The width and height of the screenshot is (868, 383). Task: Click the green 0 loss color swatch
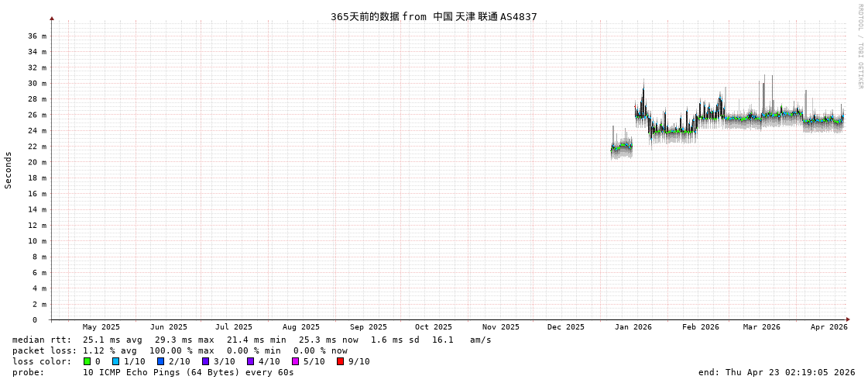point(87,361)
